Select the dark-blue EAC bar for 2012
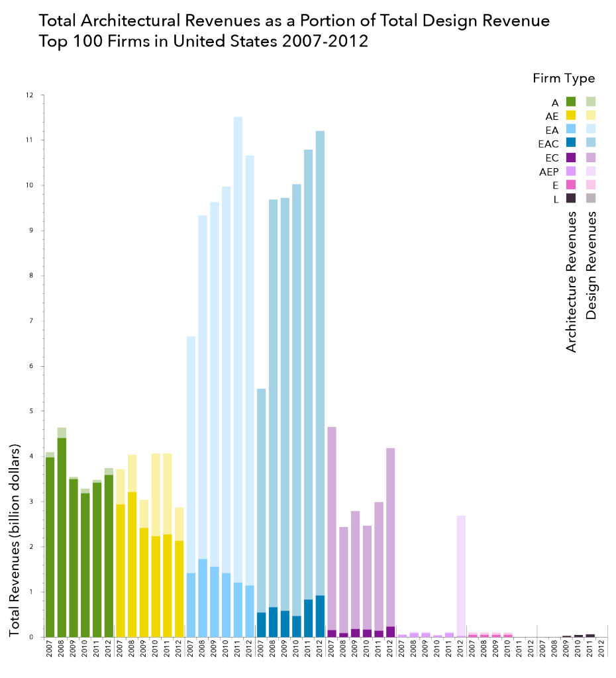 [x=320, y=384]
